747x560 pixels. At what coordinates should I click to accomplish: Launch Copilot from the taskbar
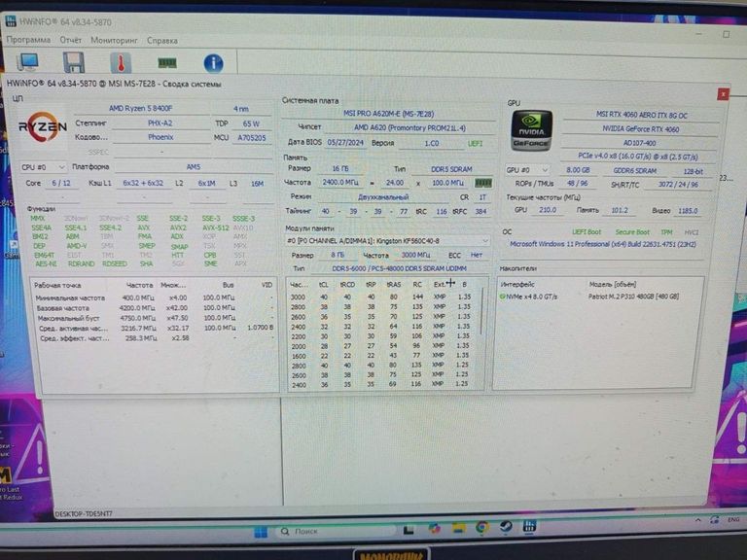coord(434,528)
